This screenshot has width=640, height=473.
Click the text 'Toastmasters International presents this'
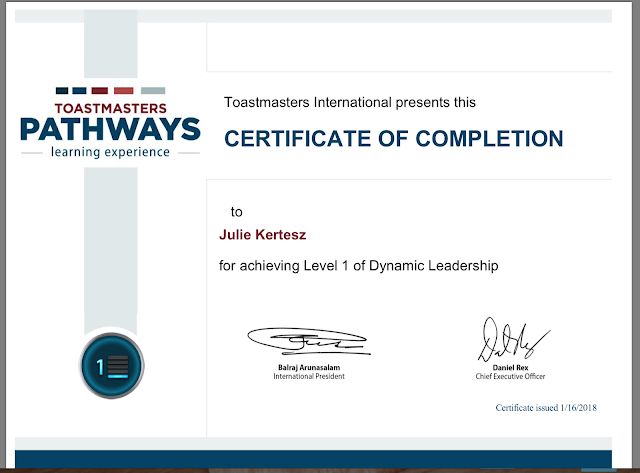(x=350, y=102)
